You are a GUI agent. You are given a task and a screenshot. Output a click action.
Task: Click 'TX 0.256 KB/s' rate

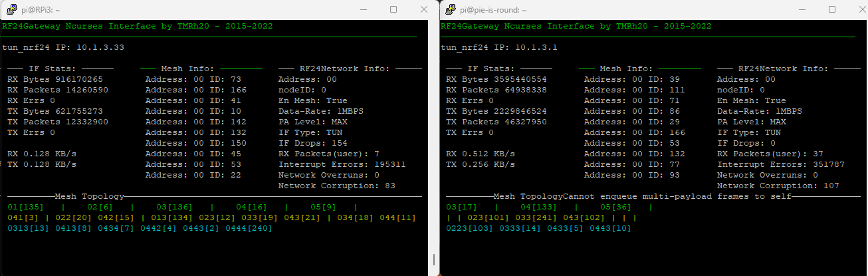click(481, 164)
